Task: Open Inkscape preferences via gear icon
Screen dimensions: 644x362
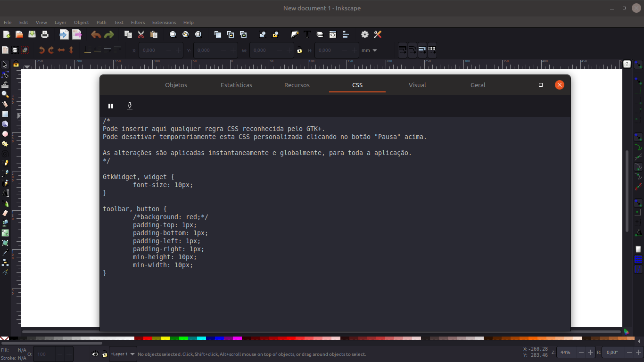Action: pos(365,34)
